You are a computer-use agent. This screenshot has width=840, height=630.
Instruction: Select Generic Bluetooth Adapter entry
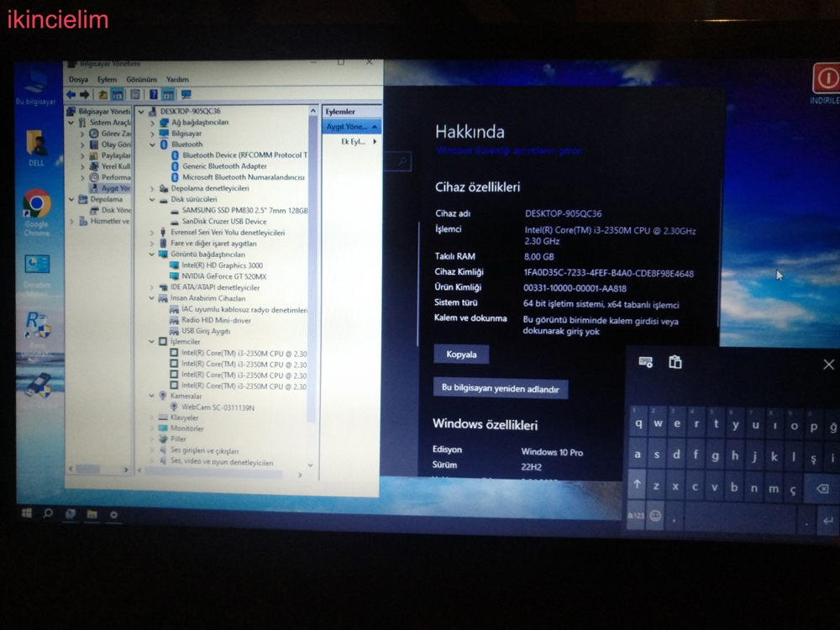218,166
